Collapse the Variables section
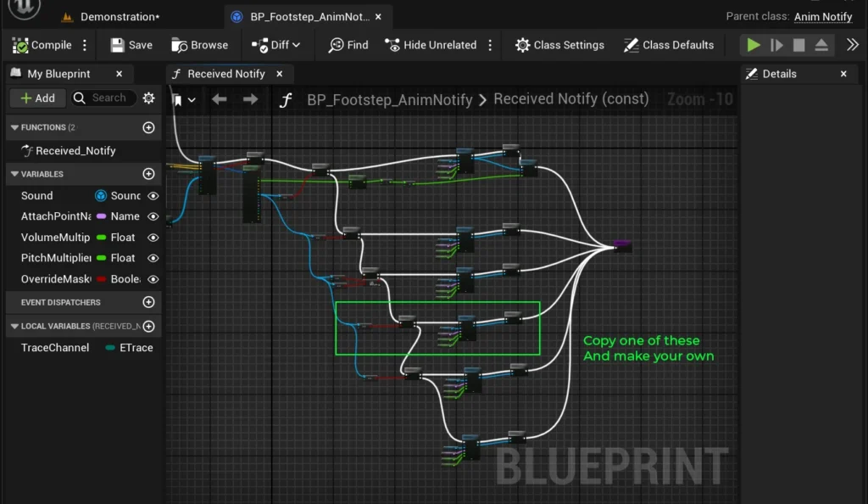This screenshot has height=504, width=868. [14, 174]
